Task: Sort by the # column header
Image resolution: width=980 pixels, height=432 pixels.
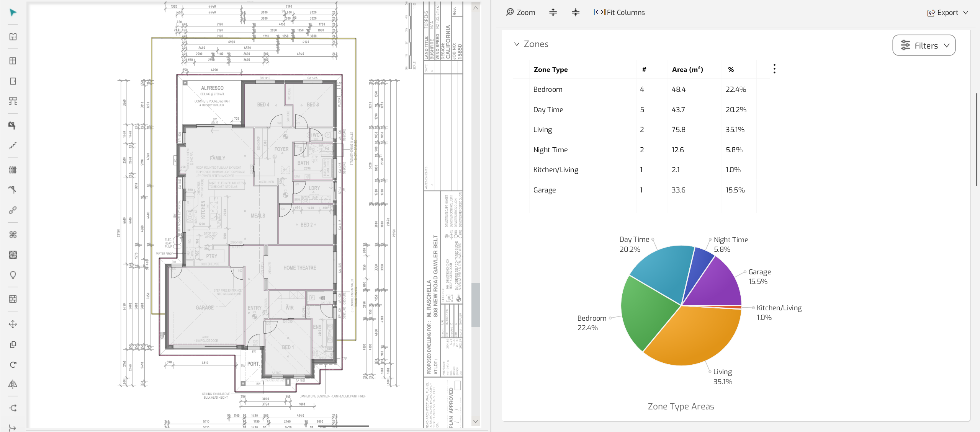Action: (644, 70)
